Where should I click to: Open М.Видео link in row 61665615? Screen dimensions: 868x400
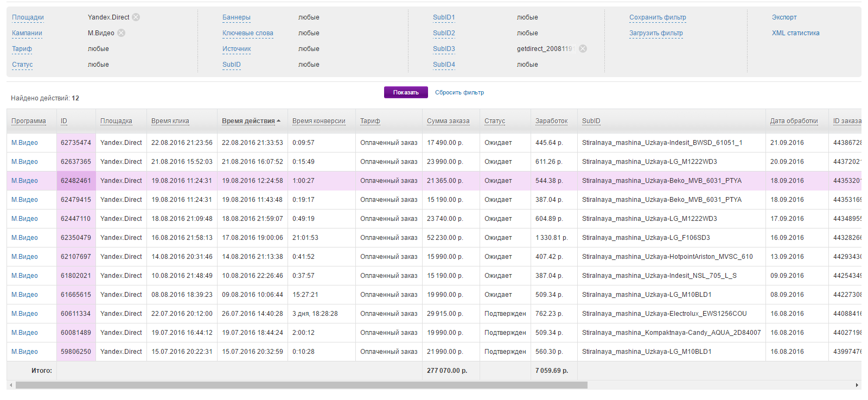(25, 295)
